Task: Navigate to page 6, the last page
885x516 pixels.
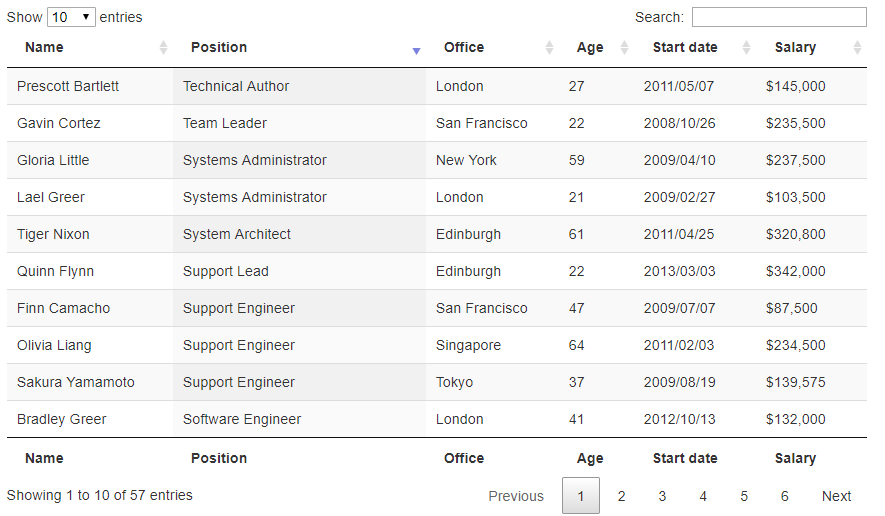Action: tap(785, 496)
